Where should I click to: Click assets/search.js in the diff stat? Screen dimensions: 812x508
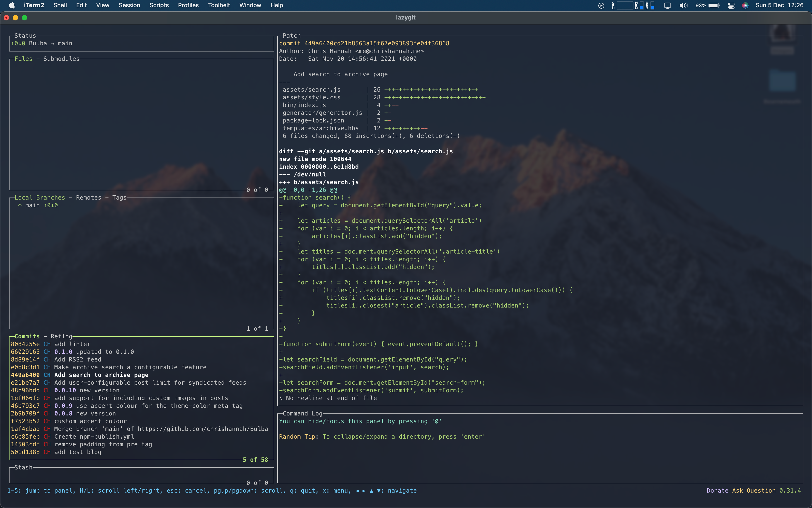click(311, 90)
